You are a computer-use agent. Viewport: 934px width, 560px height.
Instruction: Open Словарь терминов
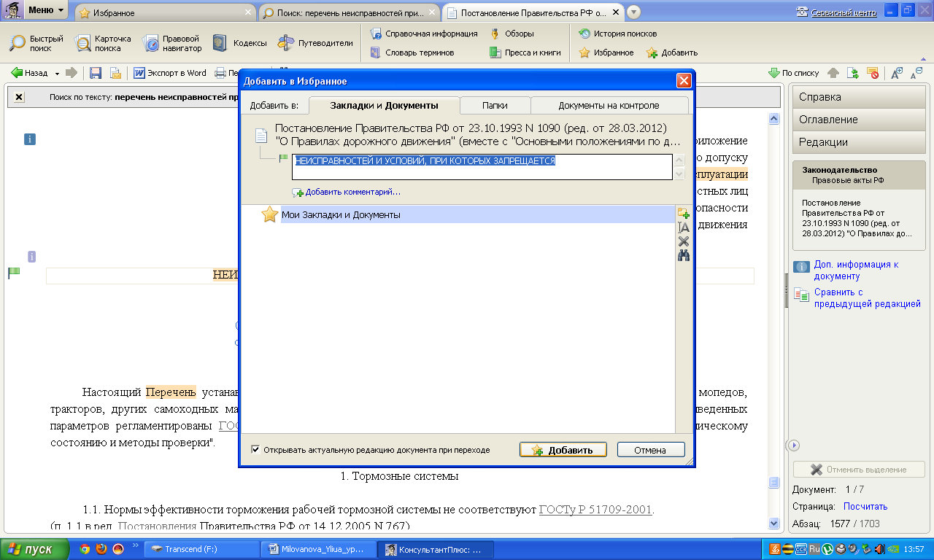(x=412, y=52)
